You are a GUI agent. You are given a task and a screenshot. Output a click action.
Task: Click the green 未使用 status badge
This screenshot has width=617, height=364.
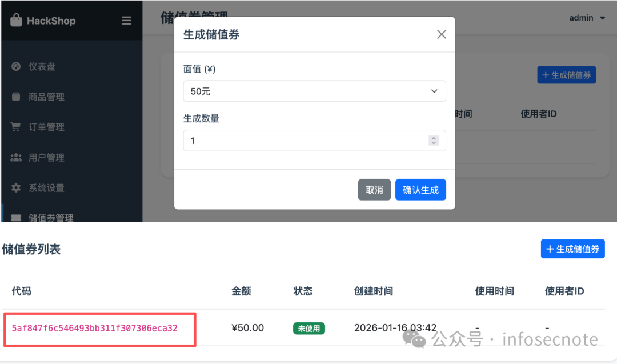pyautogui.click(x=309, y=328)
